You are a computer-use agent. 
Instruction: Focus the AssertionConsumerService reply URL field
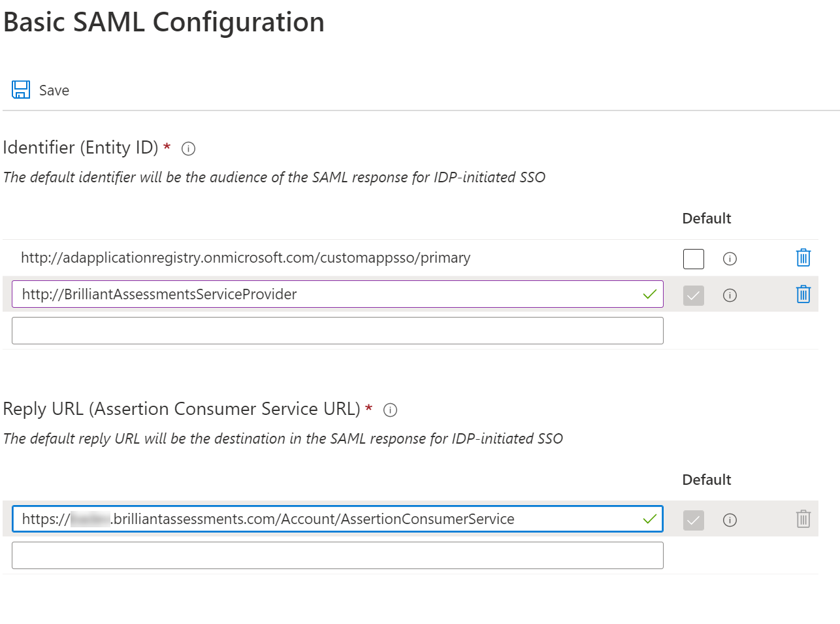coord(337,519)
